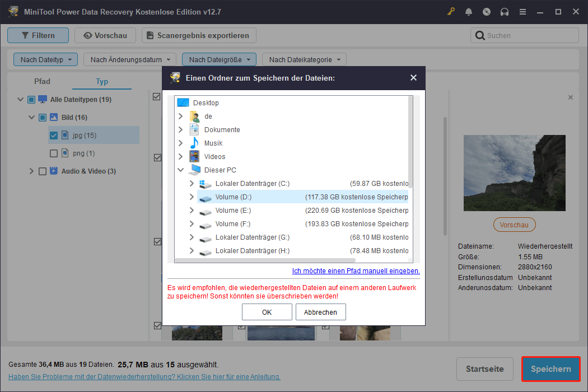
Task: Collapse the Bild node
Action: 31,118
